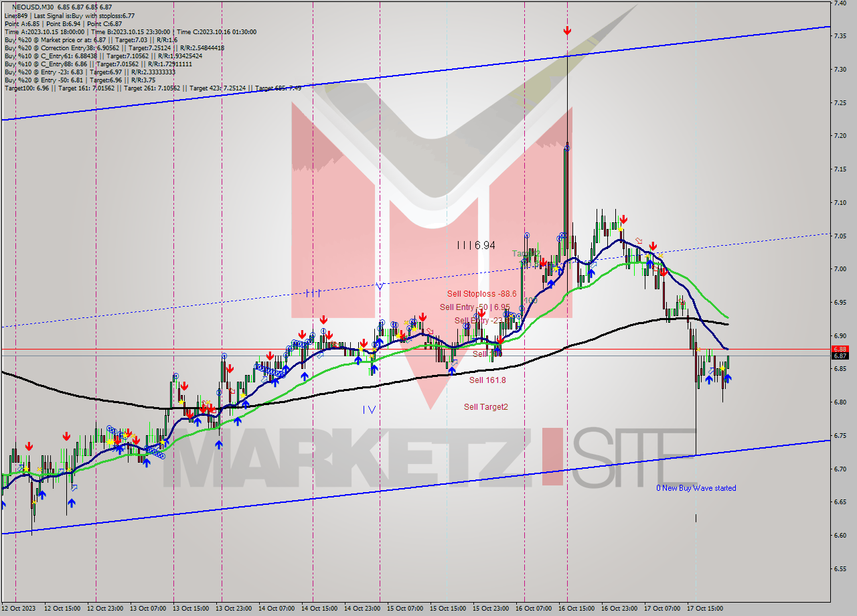The image size is (857, 616).
Task: Click the 'Sell 161.8' chart label
Action: (x=487, y=380)
